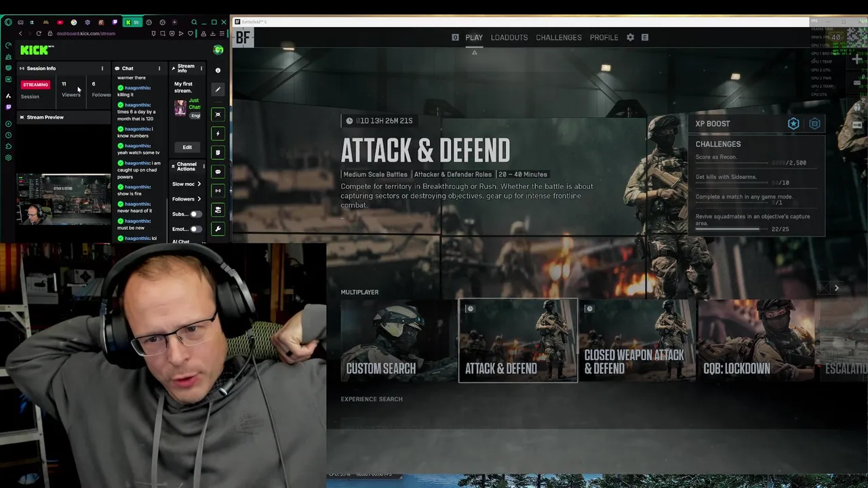The width and height of the screenshot is (868, 488).
Task: Click the clock history icon in browser sidebar
Action: pyautogui.click(x=8, y=135)
